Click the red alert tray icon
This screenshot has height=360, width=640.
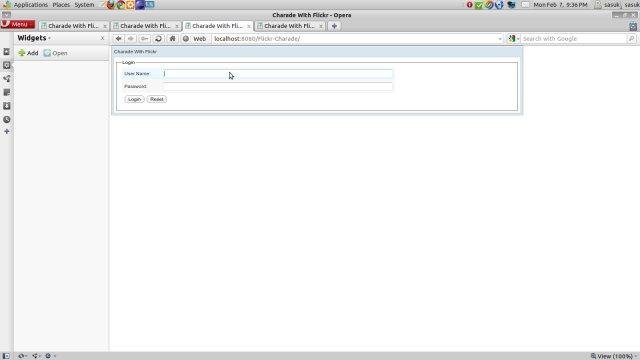click(469, 5)
